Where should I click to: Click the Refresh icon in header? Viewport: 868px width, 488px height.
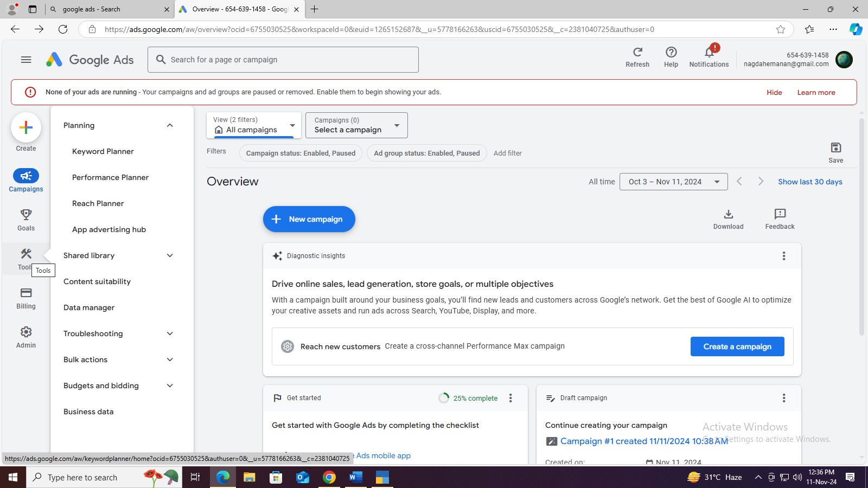637,52
